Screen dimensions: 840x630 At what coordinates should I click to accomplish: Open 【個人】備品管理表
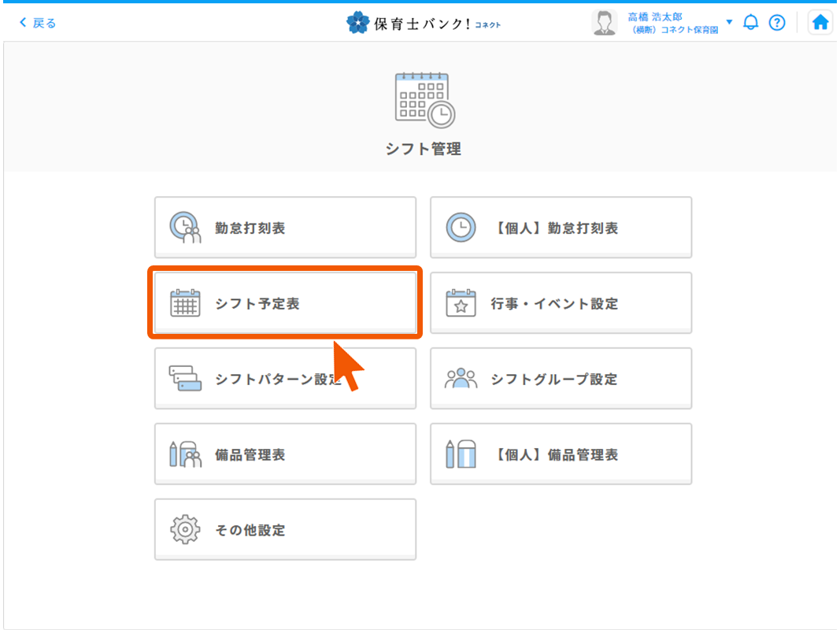pos(561,454)
